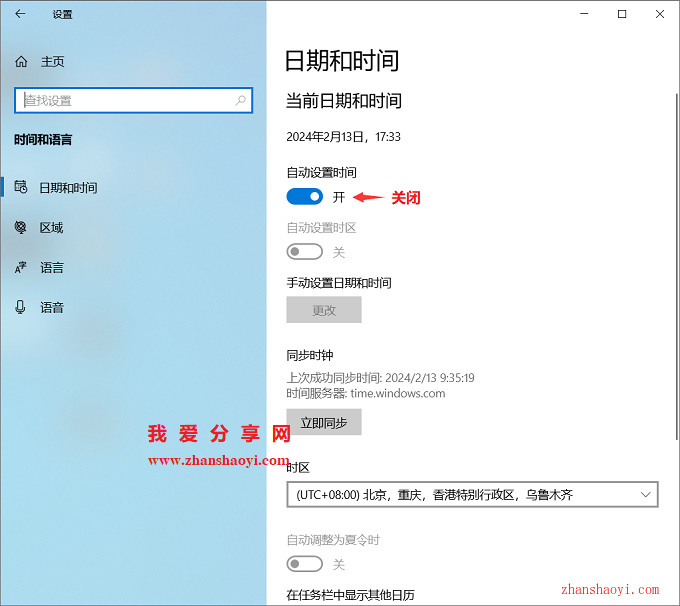The image size is (680, 606).
Task: Click the 区域 globe icon
Action: click(20, 227)
